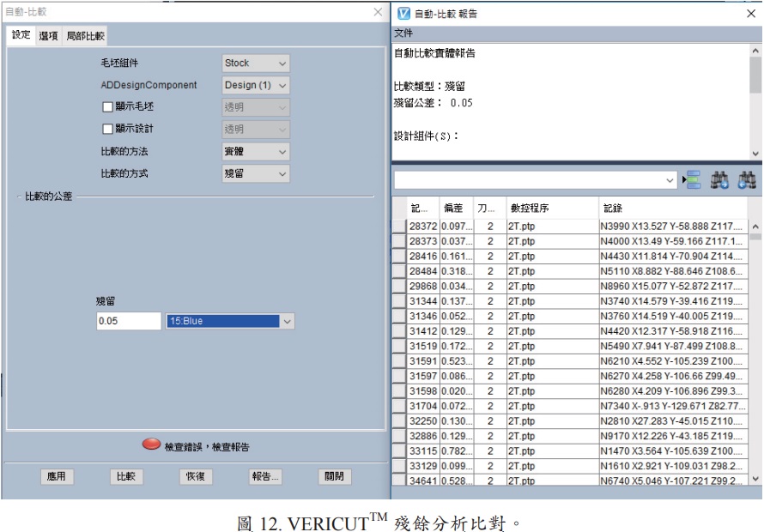Click record text N3760 X14.519 Y-40.005
764x532 pixels.
pos(672,316)
